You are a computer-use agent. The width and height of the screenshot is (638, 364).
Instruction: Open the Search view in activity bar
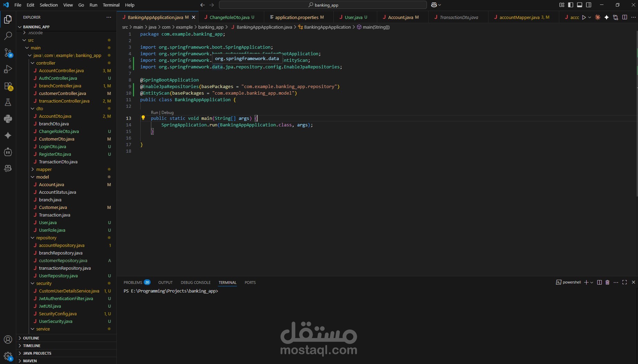(8, 36)
